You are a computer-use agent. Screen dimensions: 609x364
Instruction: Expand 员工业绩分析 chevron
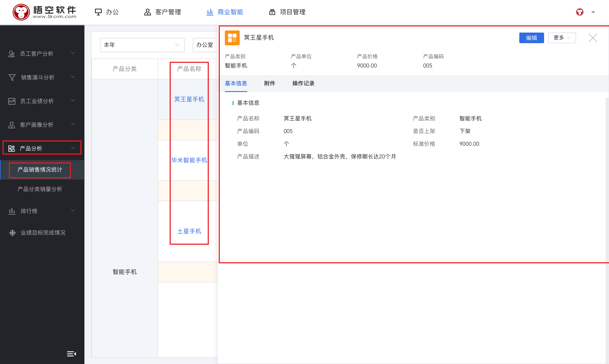tap(73, 100)
